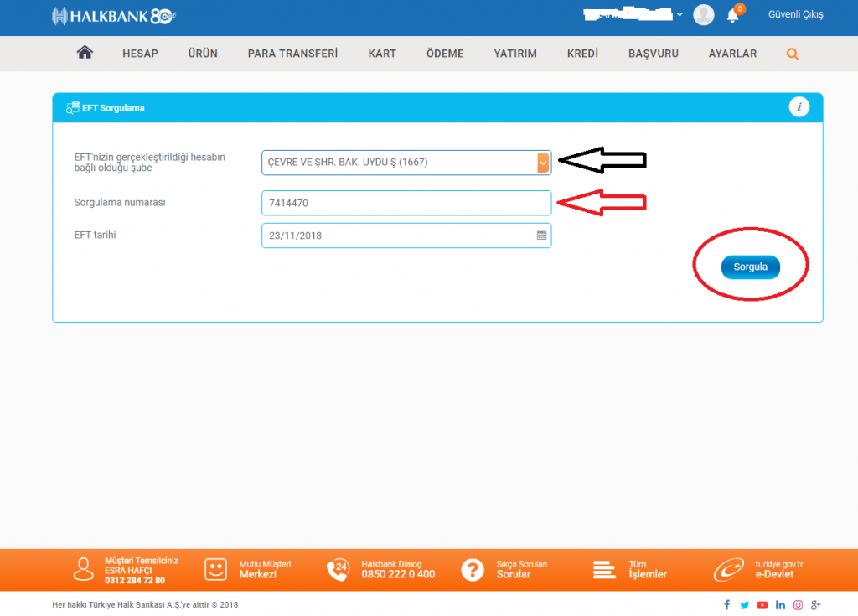Open e-Devlet logo icon
The image size is (858, 616).
coord(728,570)
